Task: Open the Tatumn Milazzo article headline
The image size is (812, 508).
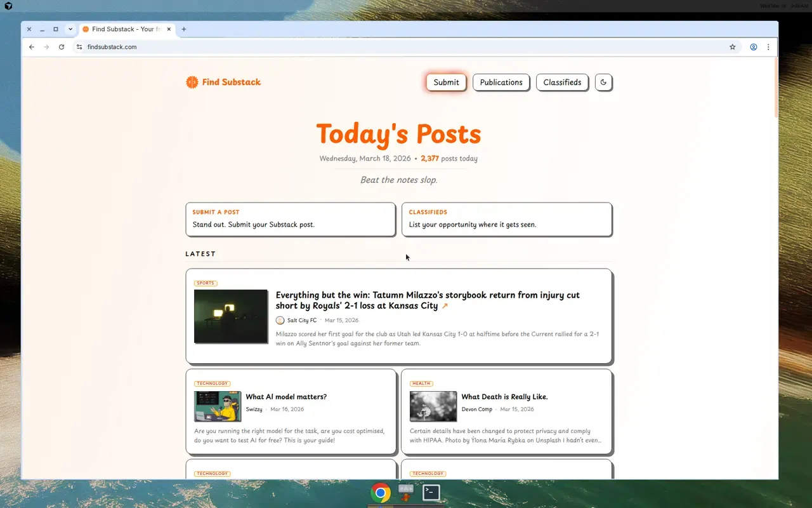Action: tap(427, 300)
